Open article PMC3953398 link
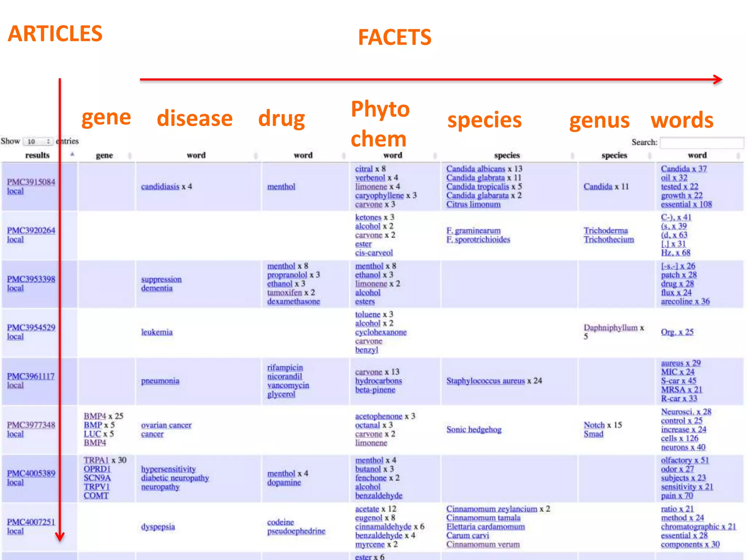The image size is (747, 560). tap(31, 279)
